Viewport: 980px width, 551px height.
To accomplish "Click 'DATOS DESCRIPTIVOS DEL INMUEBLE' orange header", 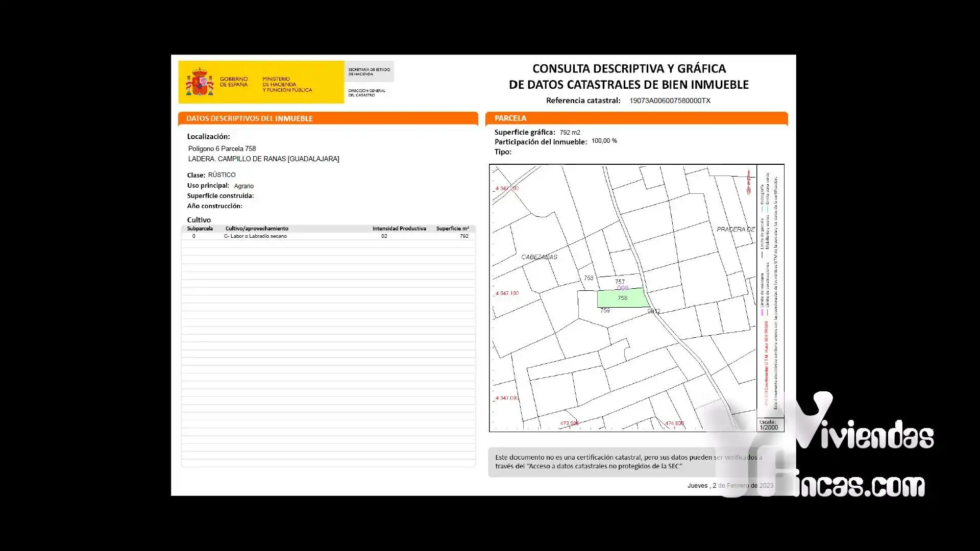I will click(328, 118).
